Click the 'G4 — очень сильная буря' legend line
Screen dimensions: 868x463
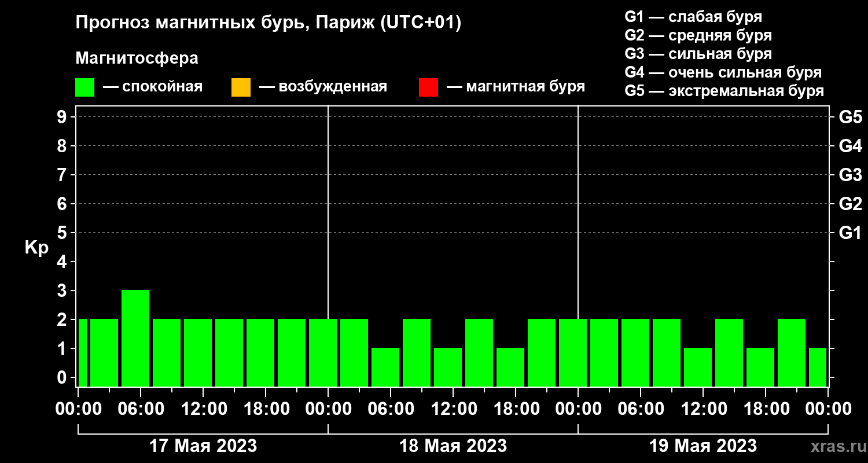[723, 72]
